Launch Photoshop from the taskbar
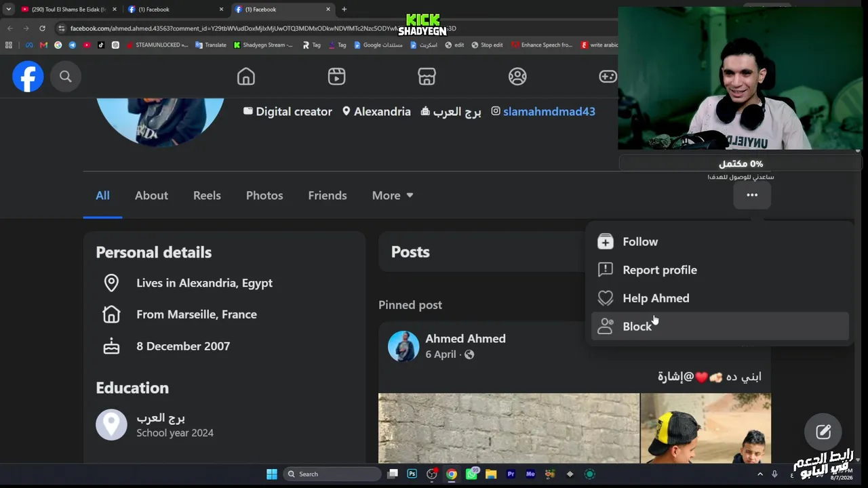The image size is (868, 488). (412, 474)
